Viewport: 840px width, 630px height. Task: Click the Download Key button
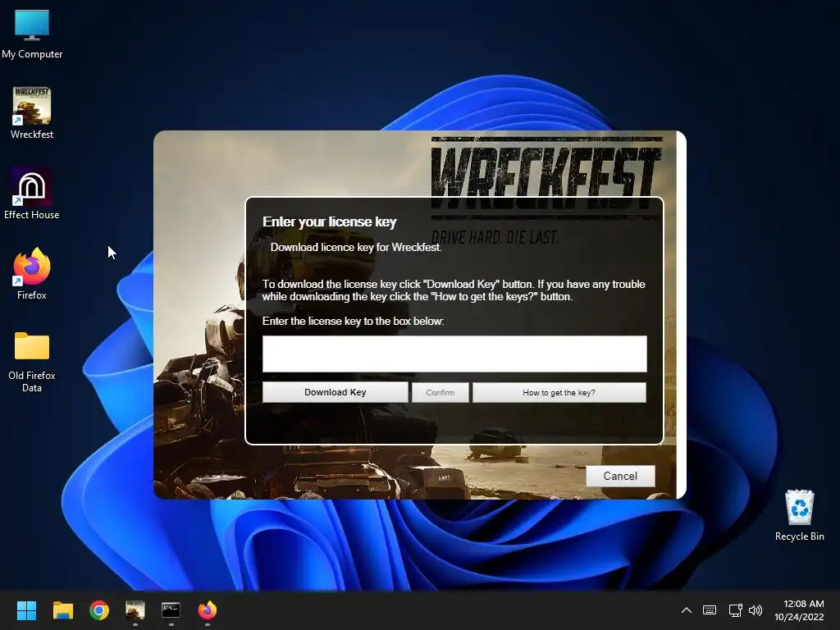336,392
